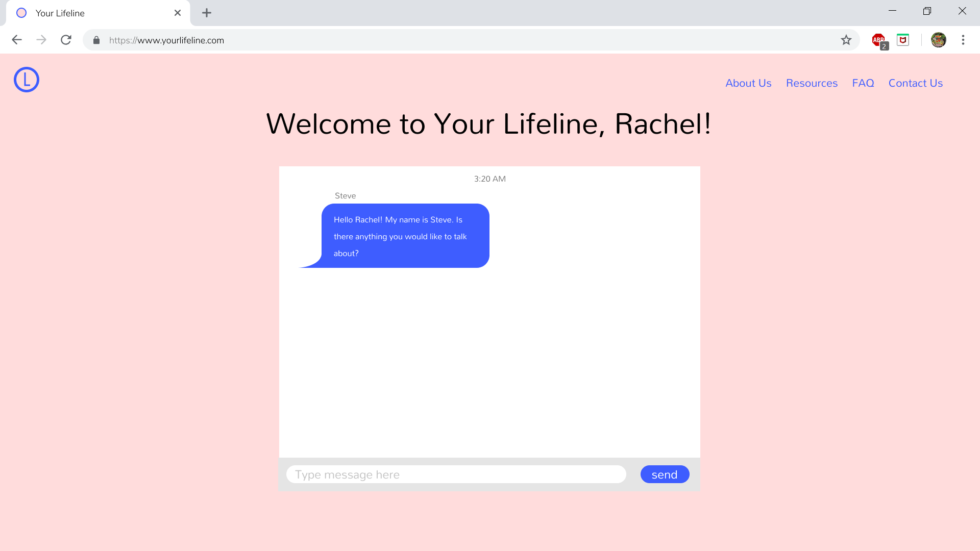Image resolution: width=980 pixels, height=551 pixels.
Task: Go back using the browser back arrow
Action: pyautogui.click(x=17, y=40)
